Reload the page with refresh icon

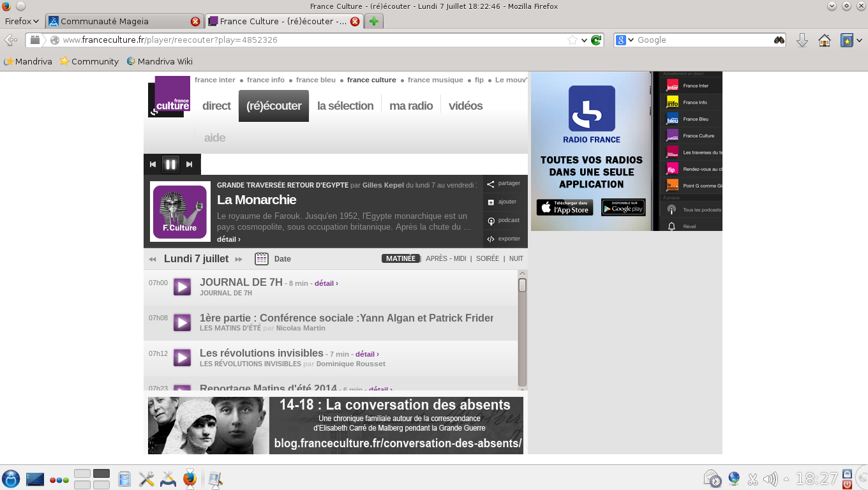pos(596,40)
